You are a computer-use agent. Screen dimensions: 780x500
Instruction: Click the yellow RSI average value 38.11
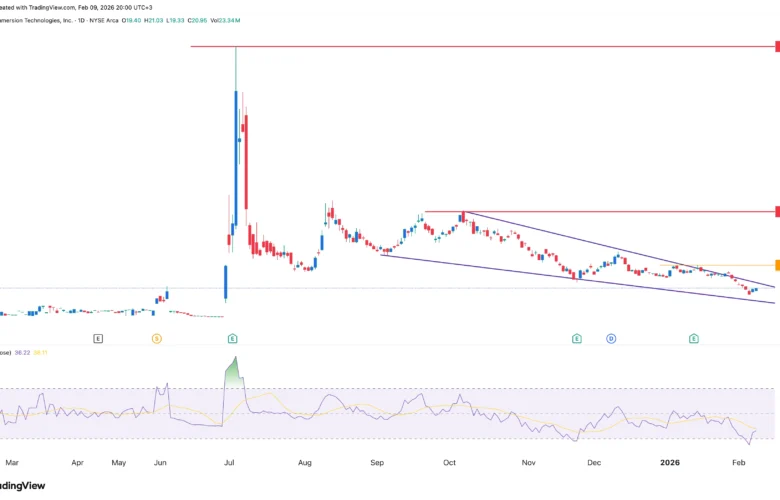[42, 353]
